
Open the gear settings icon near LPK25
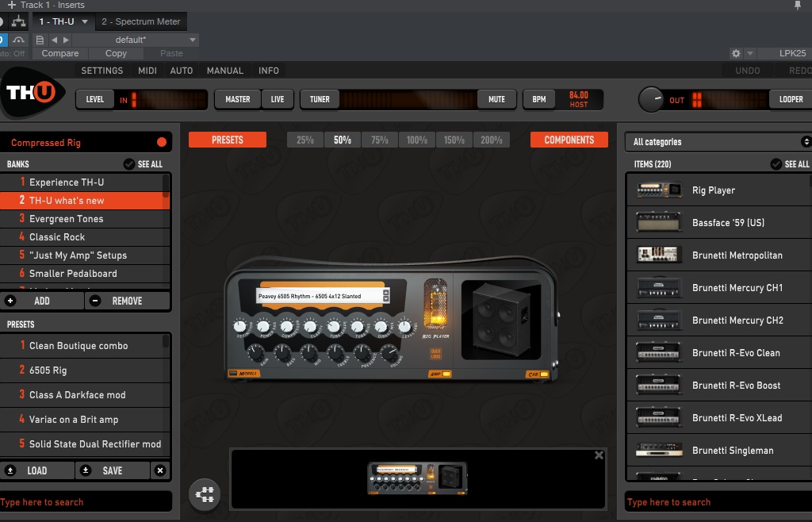point(736,53)
